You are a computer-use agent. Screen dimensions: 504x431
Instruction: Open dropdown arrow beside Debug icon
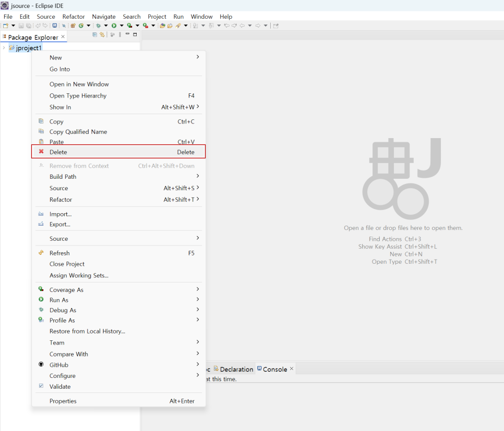point(106,26)
